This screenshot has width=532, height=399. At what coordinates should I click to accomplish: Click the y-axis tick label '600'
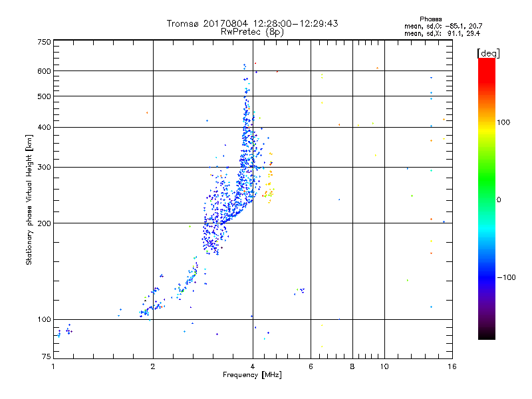(44, 71)
